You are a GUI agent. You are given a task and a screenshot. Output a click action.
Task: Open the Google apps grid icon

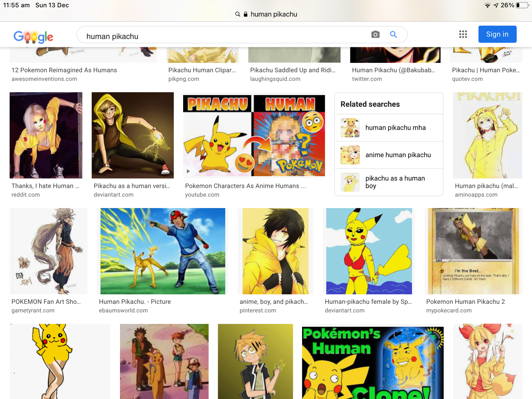coord(463,34)
